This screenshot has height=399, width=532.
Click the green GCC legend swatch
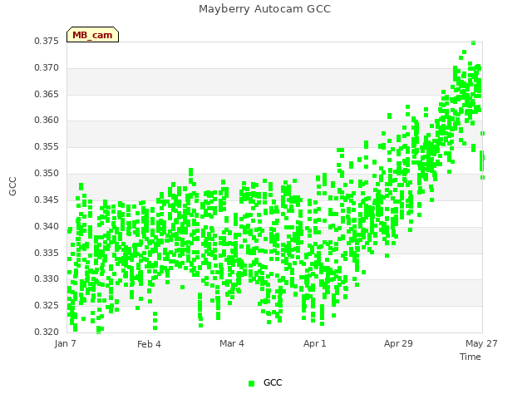[x=251, y=383]
